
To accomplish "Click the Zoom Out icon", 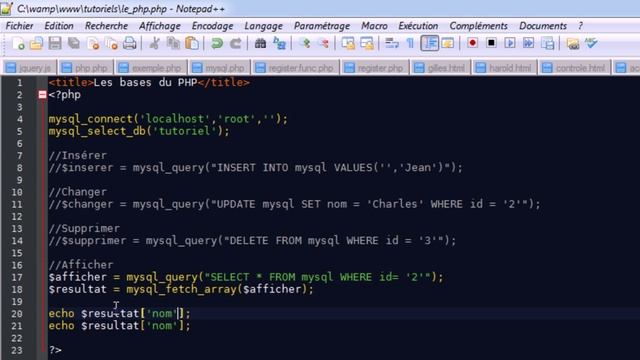I will coord(323,43).
